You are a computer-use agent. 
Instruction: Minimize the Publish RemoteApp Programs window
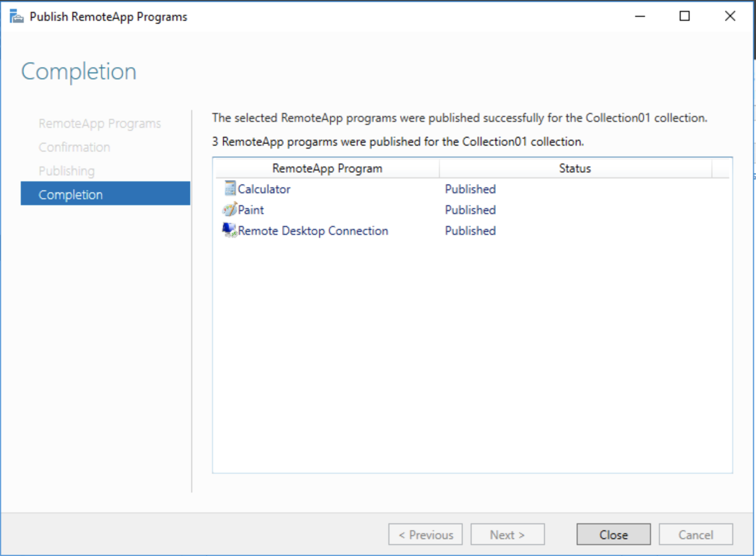click(x=640, y=16)
